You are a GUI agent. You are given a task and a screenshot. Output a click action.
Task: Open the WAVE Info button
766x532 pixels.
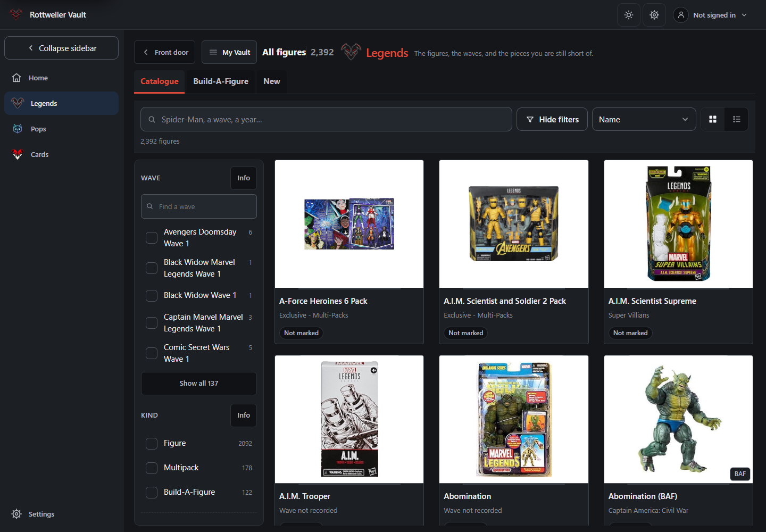pyautogui.click(x=244, y=178)
